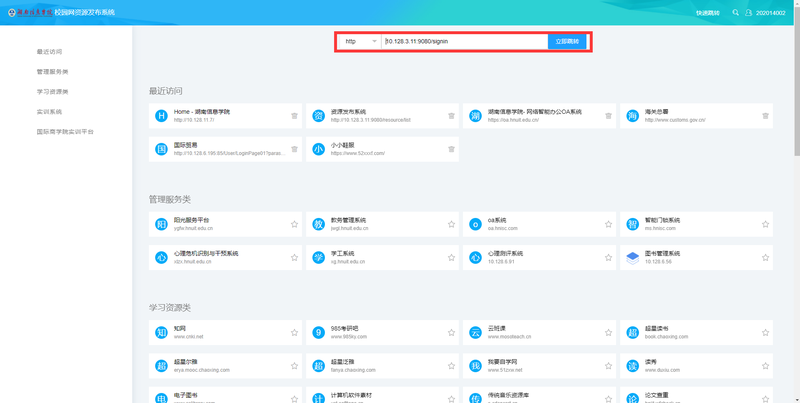Click the 学习资源类 section heading

click(x=170, y=308)
